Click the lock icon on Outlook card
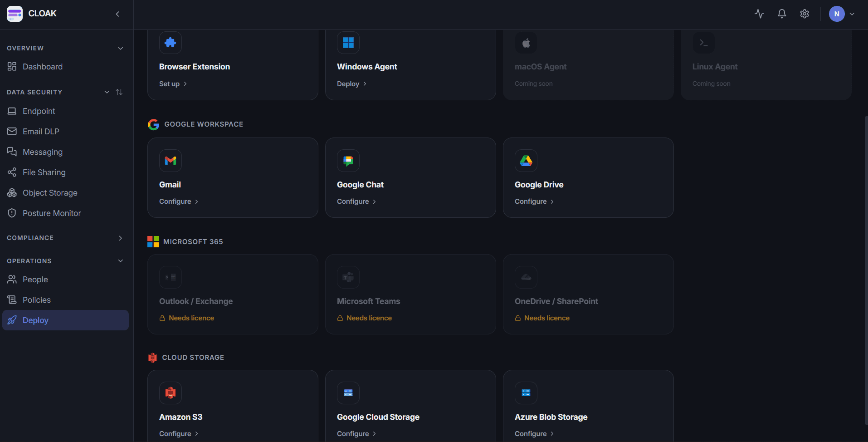This screenshot has height=442, width=868. (162, 318)
